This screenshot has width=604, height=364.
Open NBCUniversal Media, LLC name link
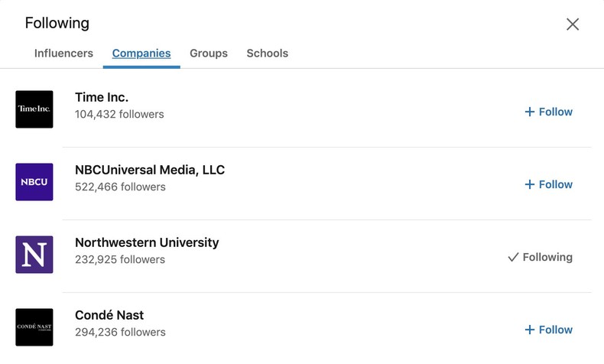click(150, 170)
